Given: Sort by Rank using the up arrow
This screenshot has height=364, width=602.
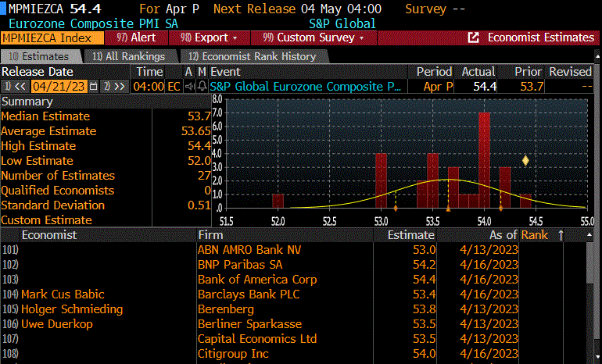Looking at the screenshot, I should (561, 235).
